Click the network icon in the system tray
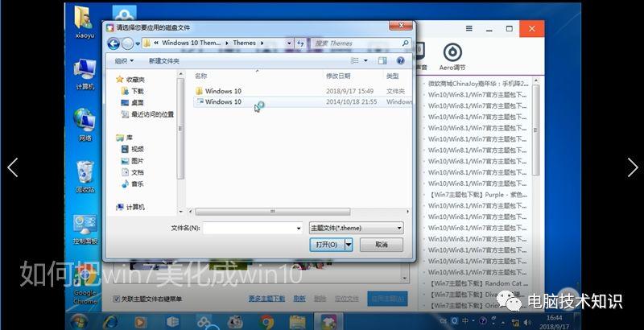The width and height of the screenshot is (644, 330). (x=516, y=322)
